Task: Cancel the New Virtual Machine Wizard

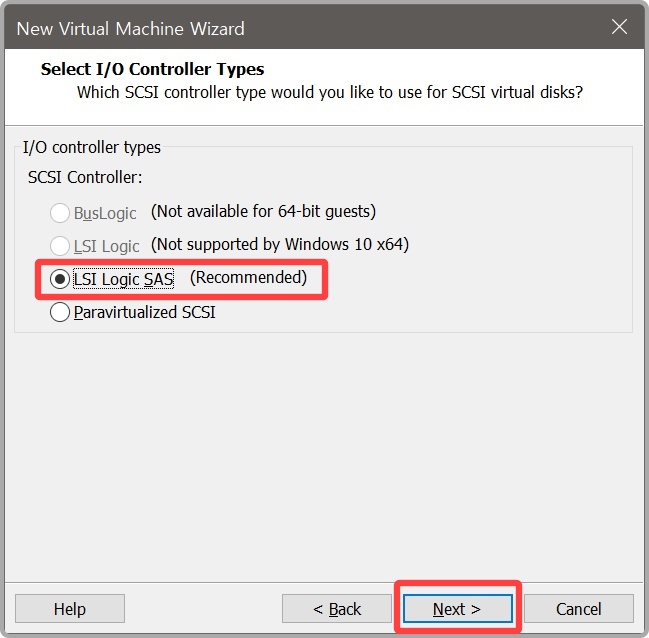Action: pyautogui.click(x=579, y=608)
